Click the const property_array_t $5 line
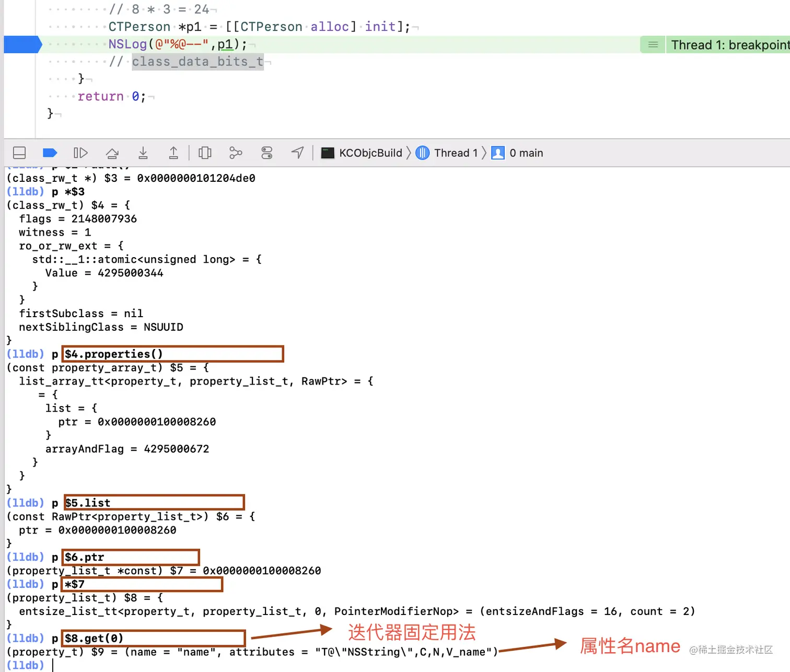 [108, 367]
